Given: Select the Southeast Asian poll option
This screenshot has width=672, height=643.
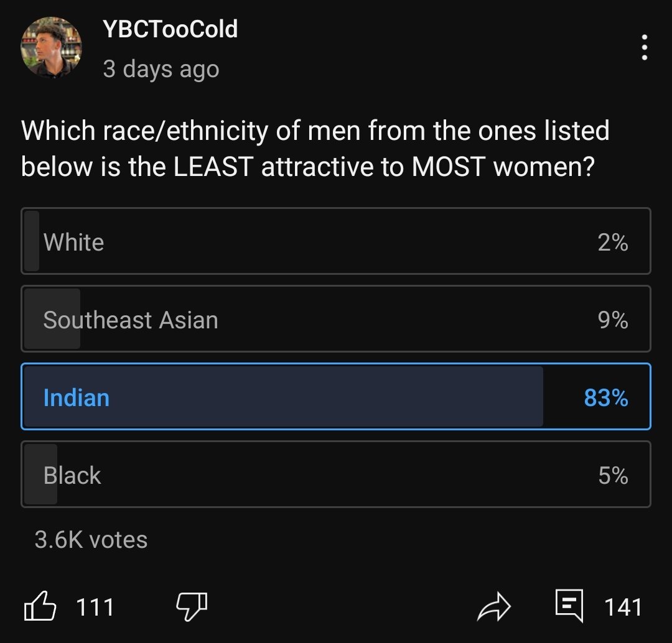Looking at the screenshot, I should click(x=336, y=319).
